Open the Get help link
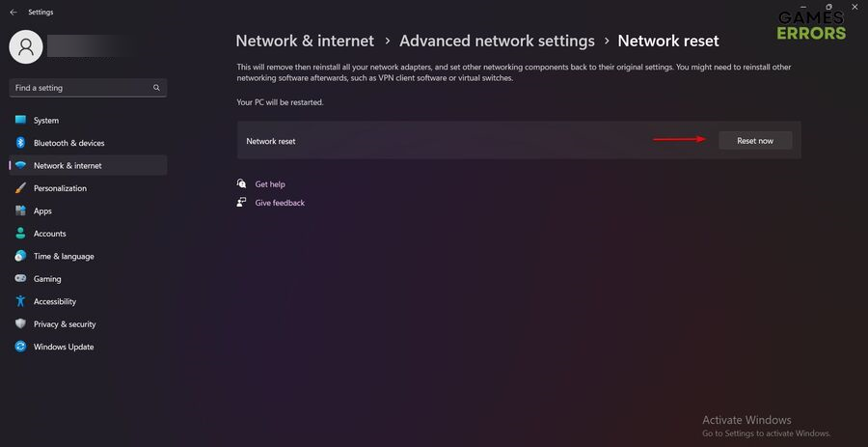Screen dimensions: 868x447 [270, 184]
